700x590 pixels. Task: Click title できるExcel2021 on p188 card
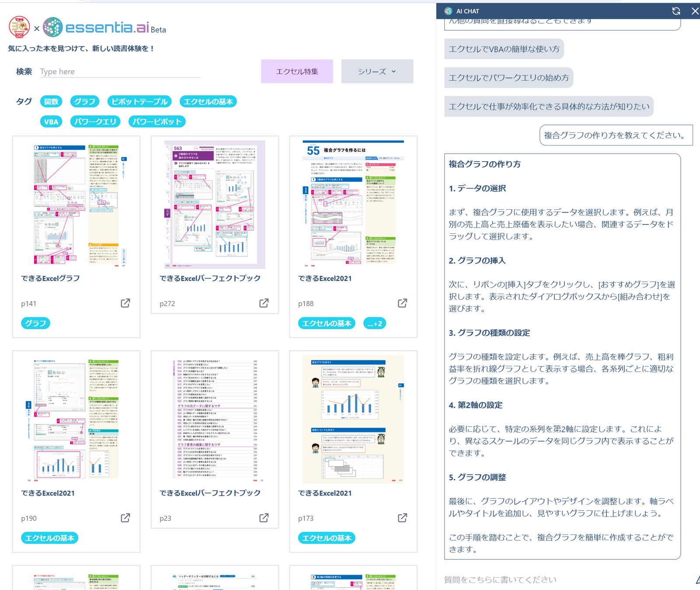pyautogui.click(x=325, y=278)
